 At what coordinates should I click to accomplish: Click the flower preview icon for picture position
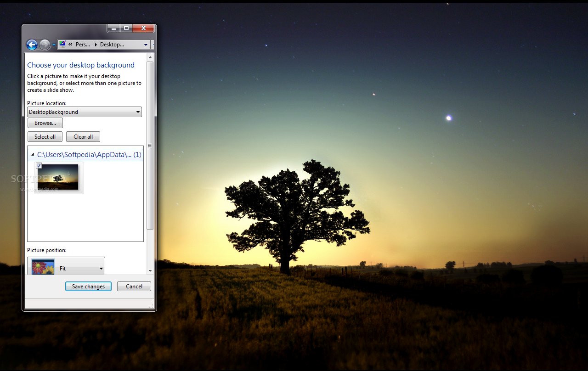[x=43, y=267]
